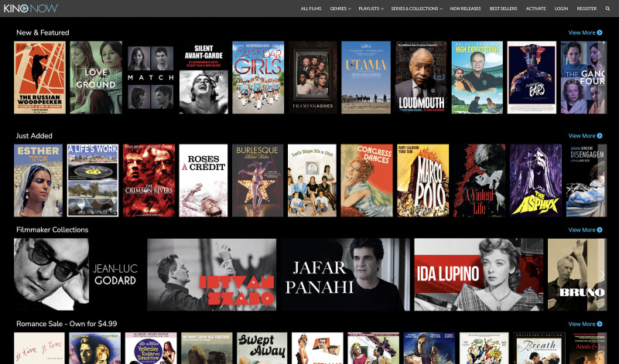Image resolution: width=619 pixels, height=364 pixels.
Task: Open New Releases menu item
Action: pyautogui.click(x=467, y=9)
